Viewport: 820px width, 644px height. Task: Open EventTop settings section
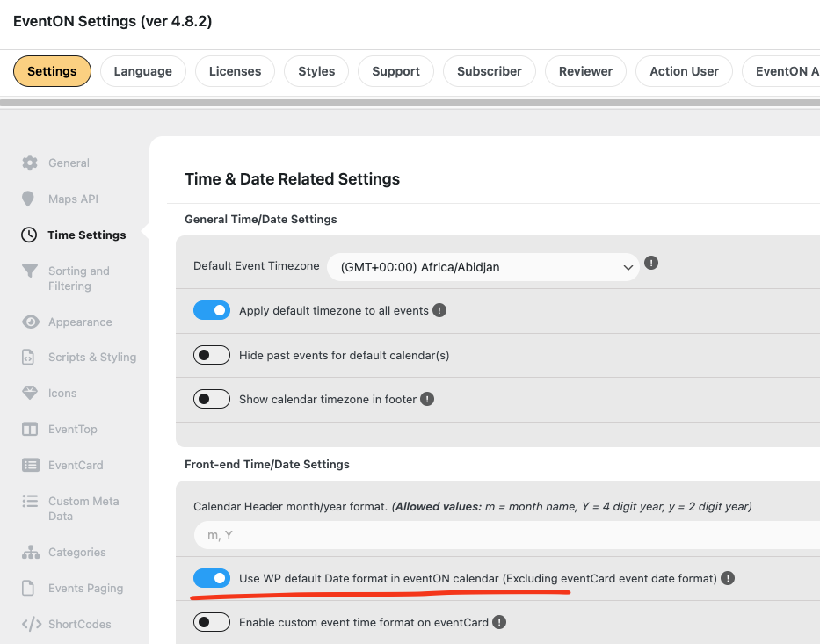pos(73,429)
